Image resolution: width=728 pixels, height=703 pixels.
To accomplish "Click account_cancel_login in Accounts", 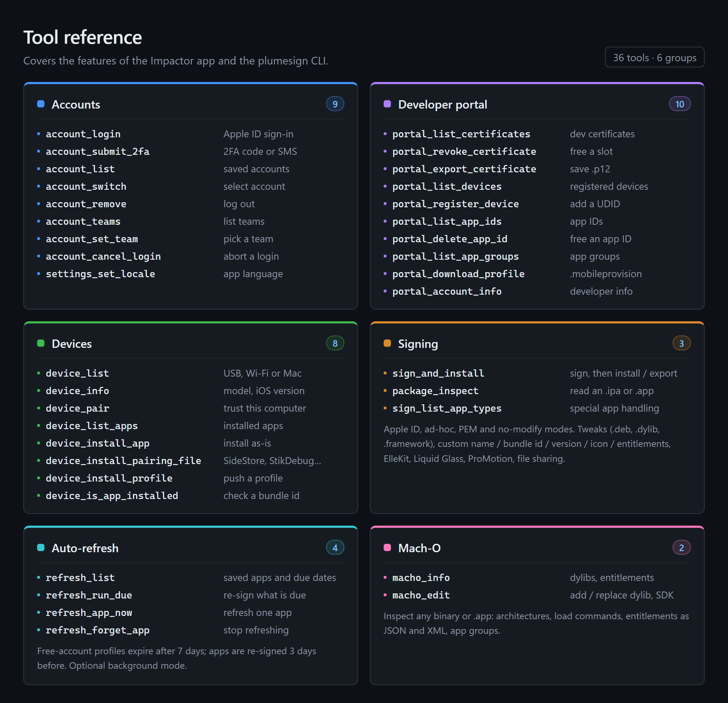I will pyautogui.click(x=103, y=256).
